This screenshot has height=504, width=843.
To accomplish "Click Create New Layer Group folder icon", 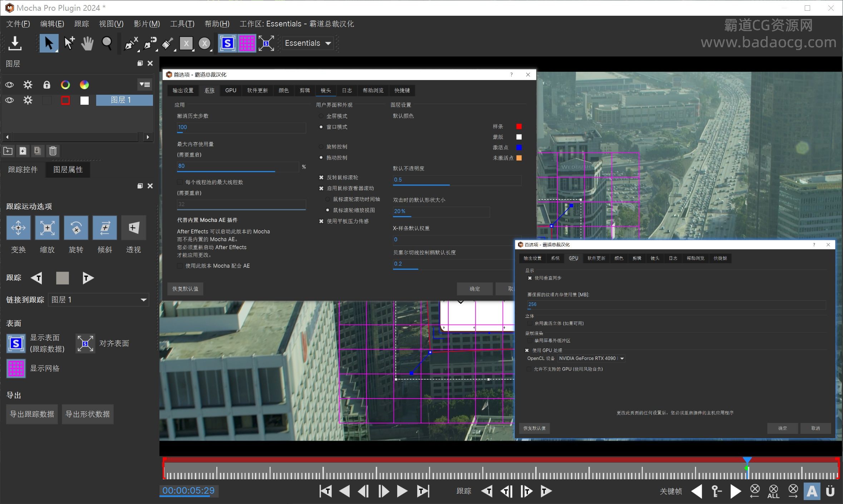I will [8, 151].
